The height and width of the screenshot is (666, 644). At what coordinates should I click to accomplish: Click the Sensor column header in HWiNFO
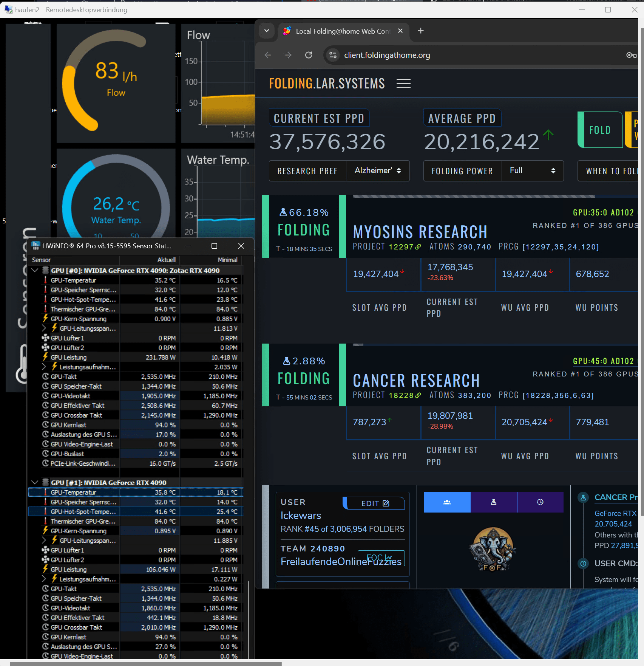pos(74,260)
